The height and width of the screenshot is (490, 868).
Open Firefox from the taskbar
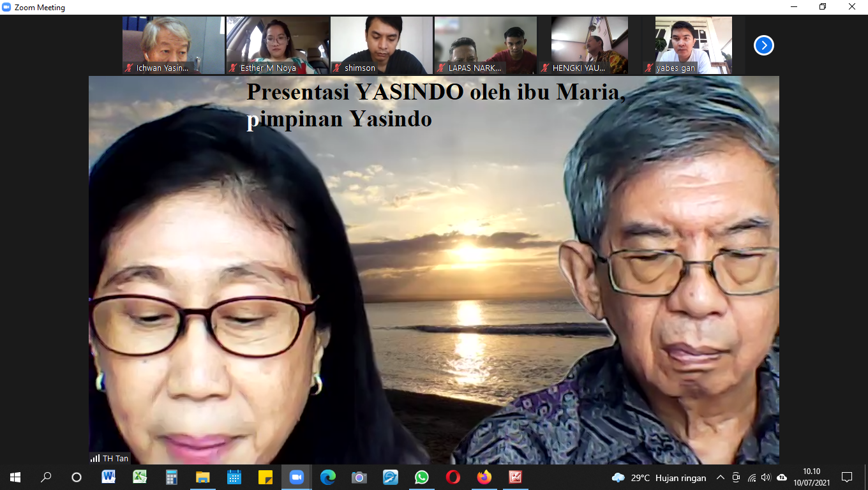click(x=484, y=477)
